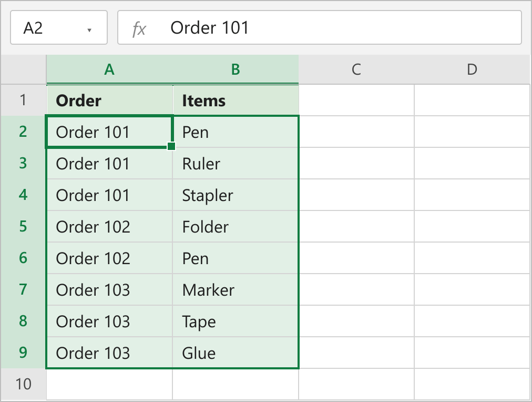Select row 1 header
532x402 pixels.
[x=23, y=100]
